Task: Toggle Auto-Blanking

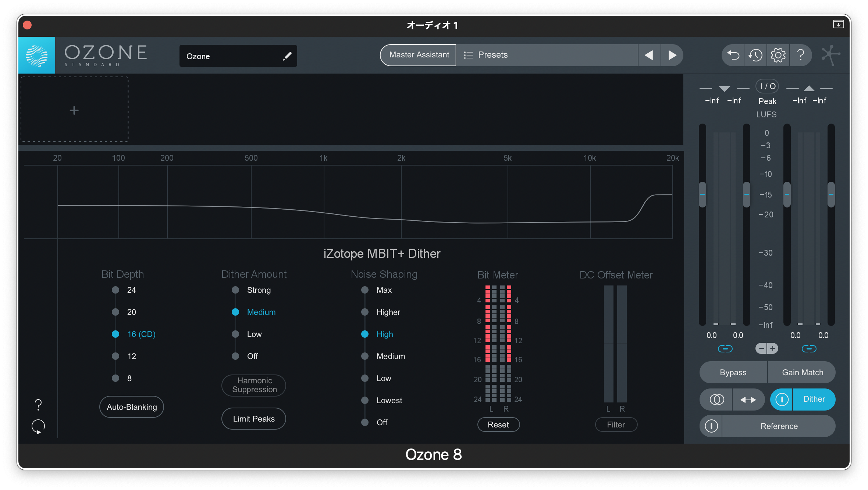Action: tap(132, 407)
